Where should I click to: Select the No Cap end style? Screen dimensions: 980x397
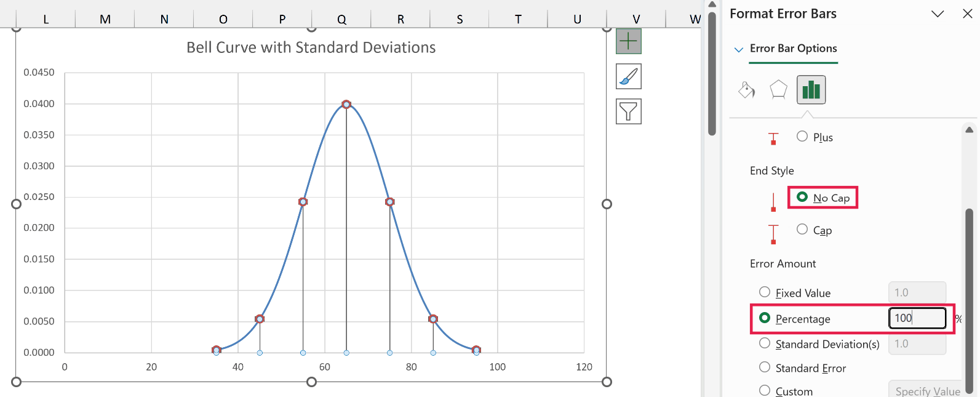click(802, 197)
